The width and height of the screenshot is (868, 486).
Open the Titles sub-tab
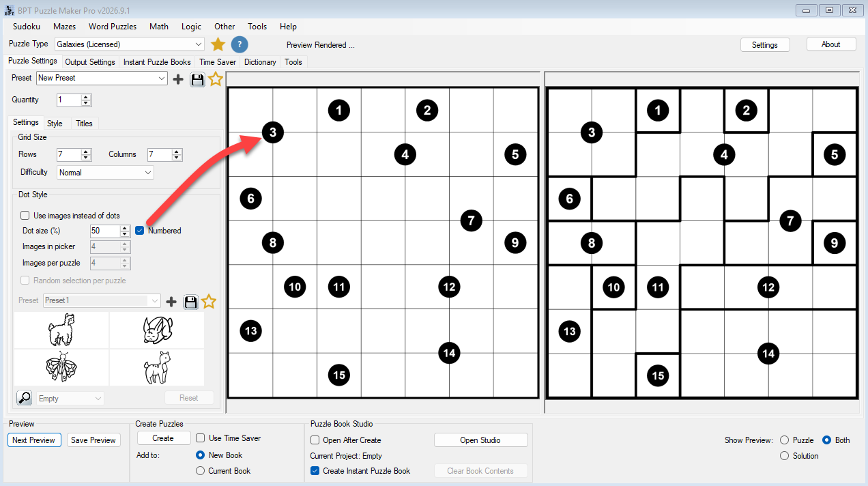pyautogui.click(x=84, y=124)
